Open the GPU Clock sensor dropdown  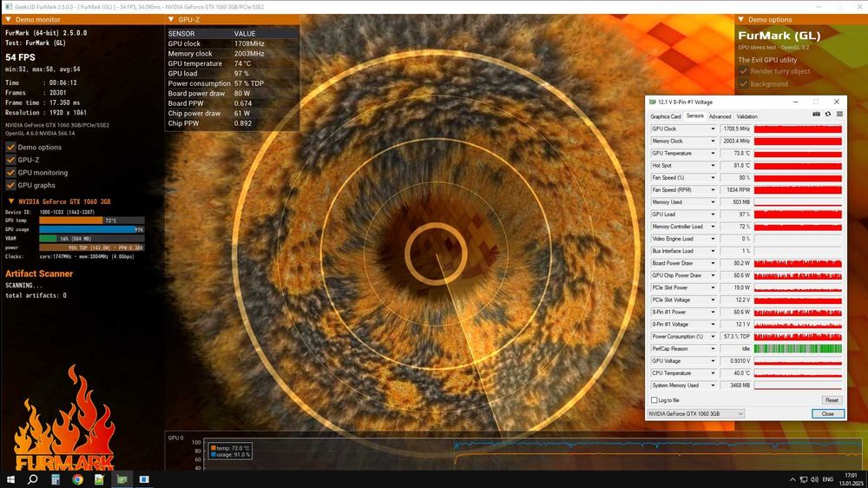point(713,129)
